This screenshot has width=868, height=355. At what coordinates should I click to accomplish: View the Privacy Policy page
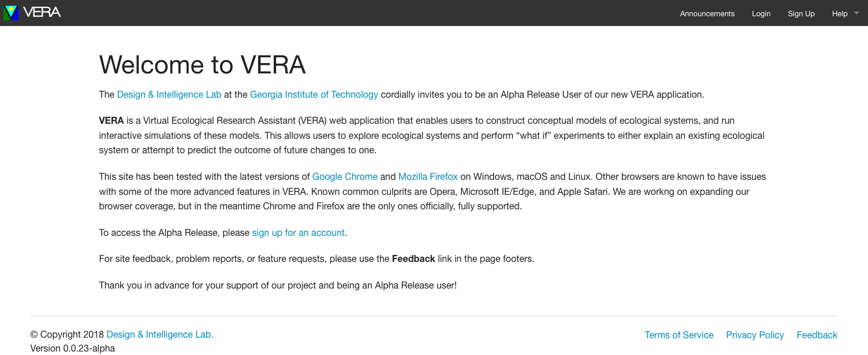coord(755,335)
